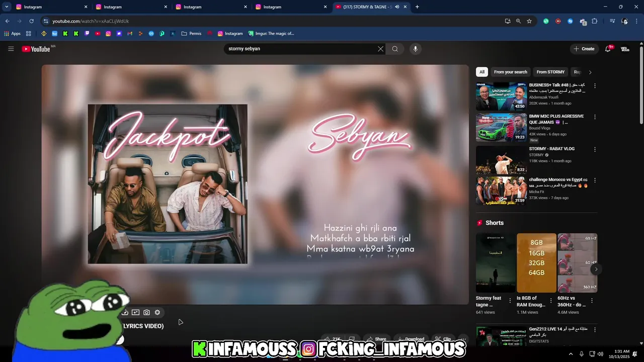Open options for BUSINESS+ Talk #48 video
The width and height of the screenshot is (644, 362).
coord(595,86)
